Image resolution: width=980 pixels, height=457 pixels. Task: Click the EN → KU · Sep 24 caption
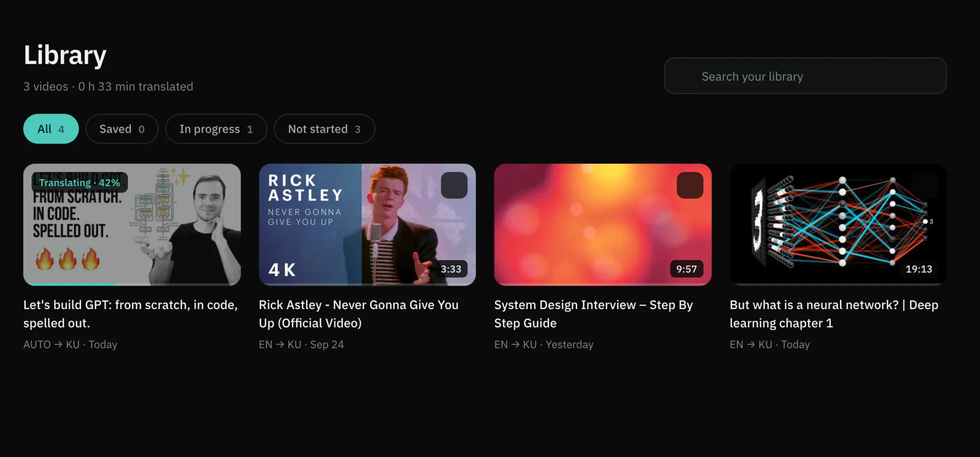point(301,344)
